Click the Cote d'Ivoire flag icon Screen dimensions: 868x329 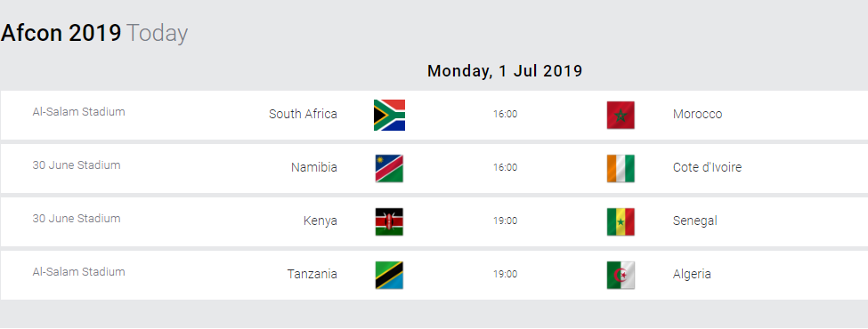point(621,169)
